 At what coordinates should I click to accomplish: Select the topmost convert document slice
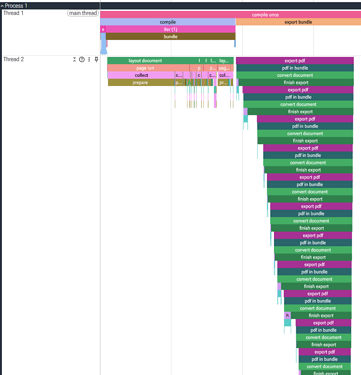click(295, 75)
